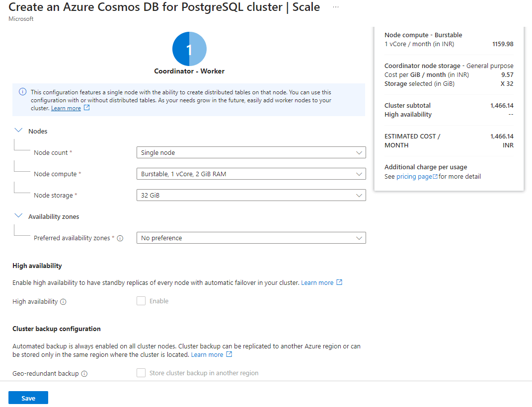Enable the High availability checkbox
532x407 pixels.
point(141,301)
